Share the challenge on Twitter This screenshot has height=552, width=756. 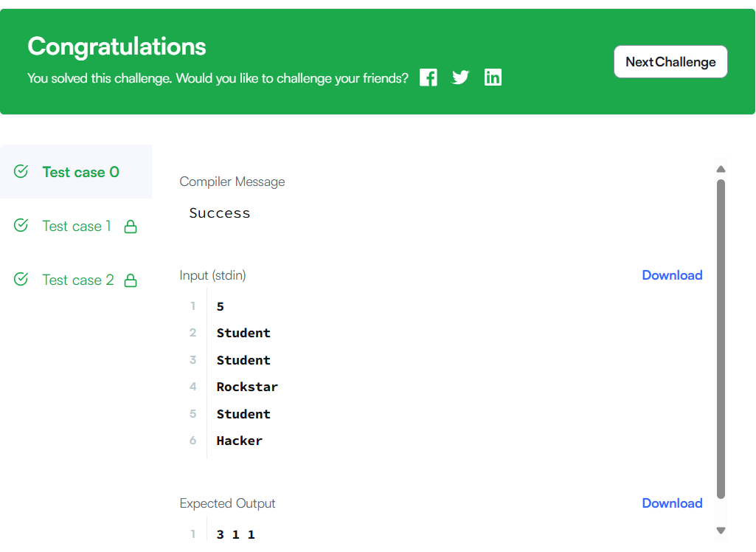coord(460,77)
